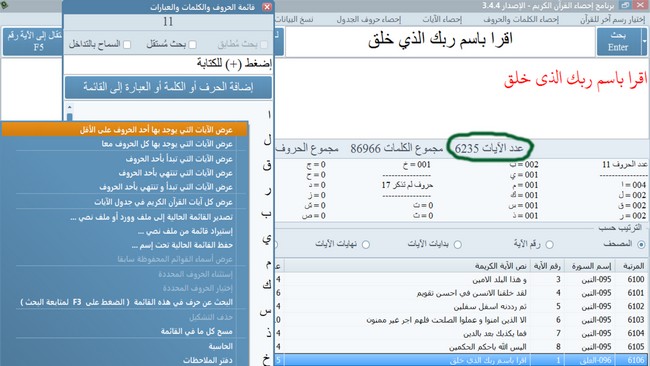This screenshot has height=366, width=650.
Task: Select letter ي in the letters list
Action: click(267, 239)
